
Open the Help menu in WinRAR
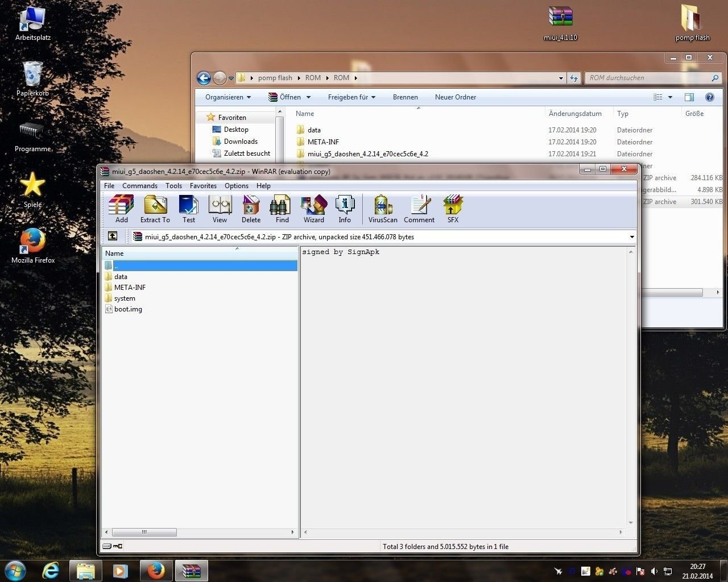pos(263,186)
